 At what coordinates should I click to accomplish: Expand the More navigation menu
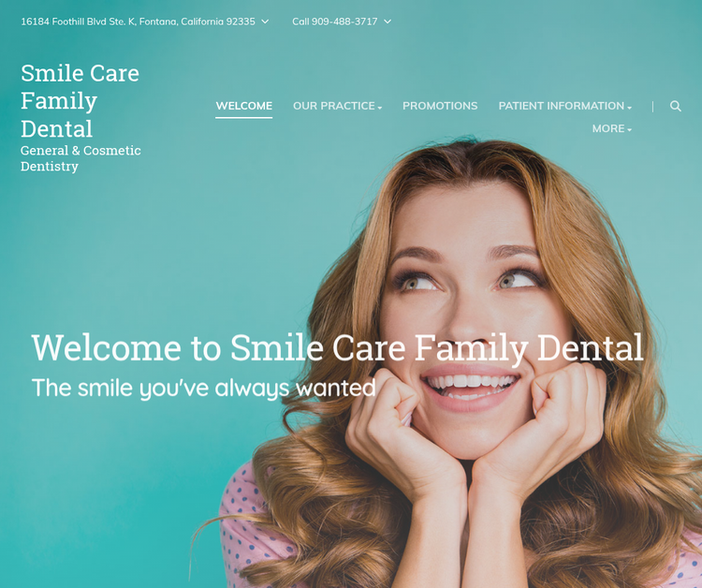pyautogui.click(x=611, y=128)
